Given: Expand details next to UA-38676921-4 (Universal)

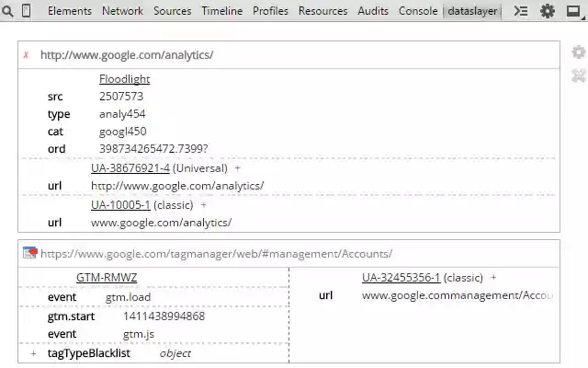Looking at the screenshot, I should coord(237,168).
